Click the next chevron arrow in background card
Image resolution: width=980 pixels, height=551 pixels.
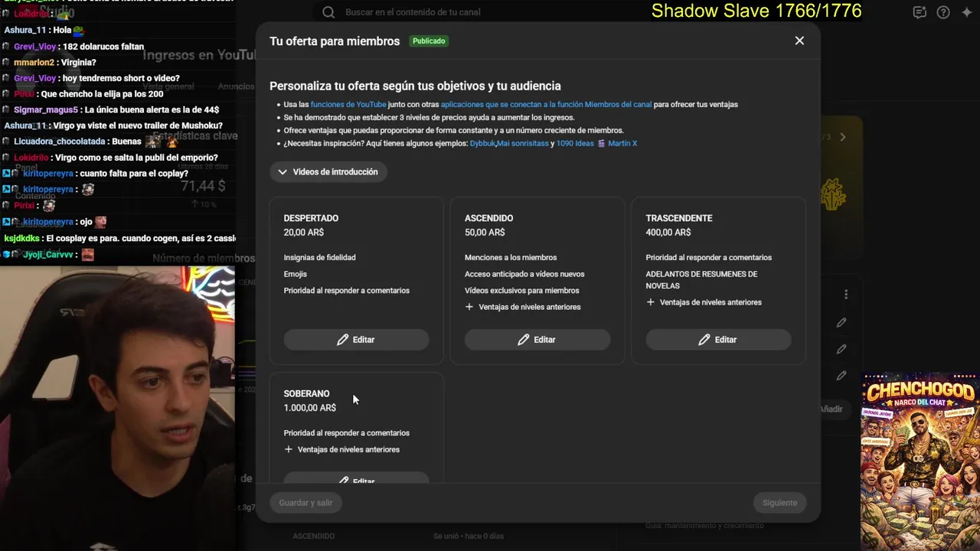843,137
